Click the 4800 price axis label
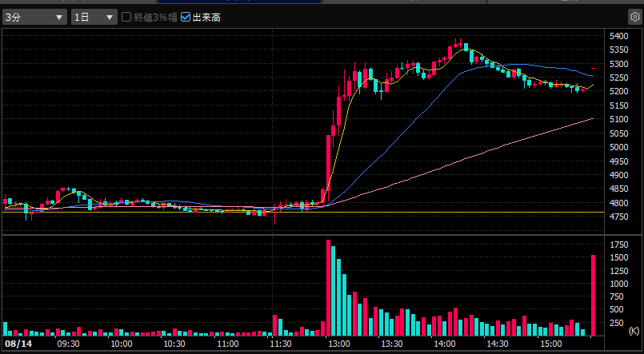The width and height of the screenshot is (644, 354). click(618, 203)
